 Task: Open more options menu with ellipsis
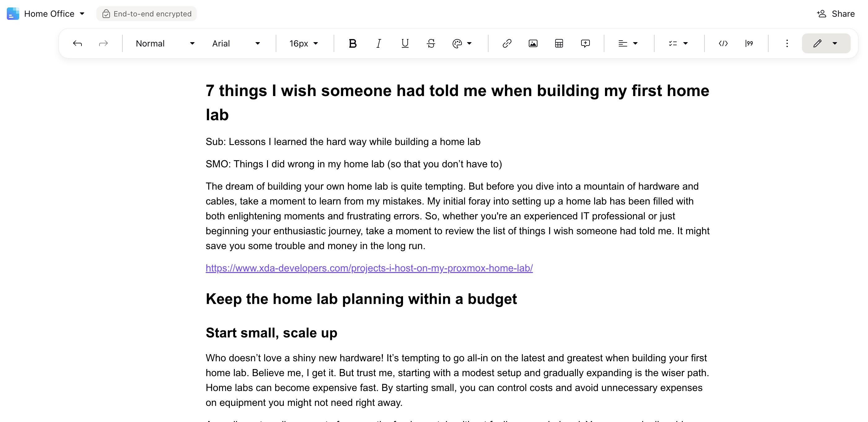click(x=786, y=43)
